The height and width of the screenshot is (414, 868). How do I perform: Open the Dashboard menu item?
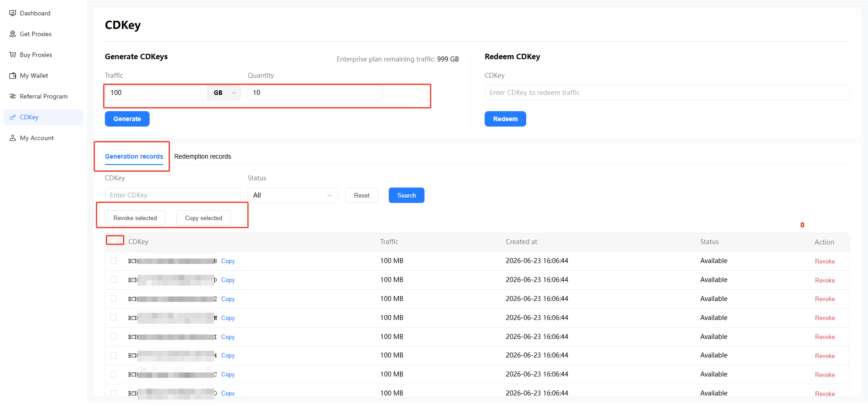(x=43, y=13)
